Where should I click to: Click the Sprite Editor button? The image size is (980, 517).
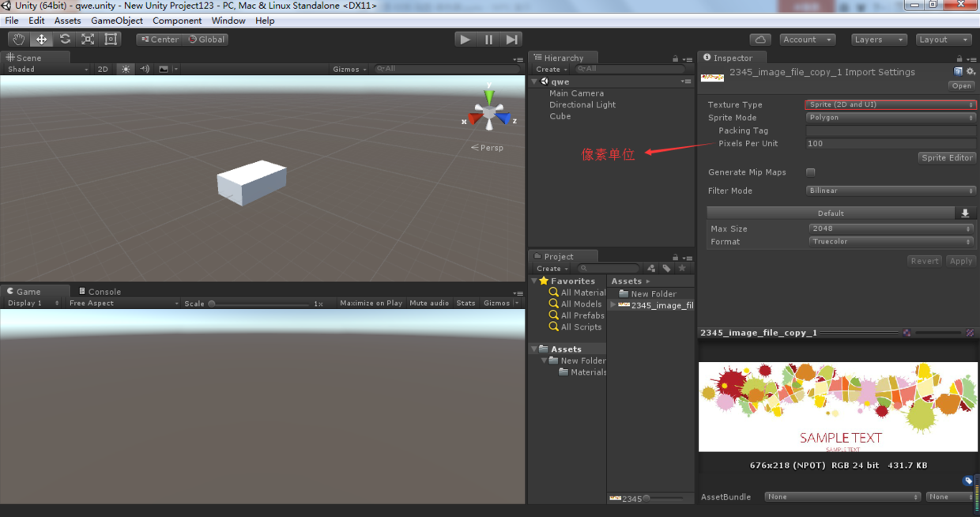pyautogui.click(x=947, y=157)
